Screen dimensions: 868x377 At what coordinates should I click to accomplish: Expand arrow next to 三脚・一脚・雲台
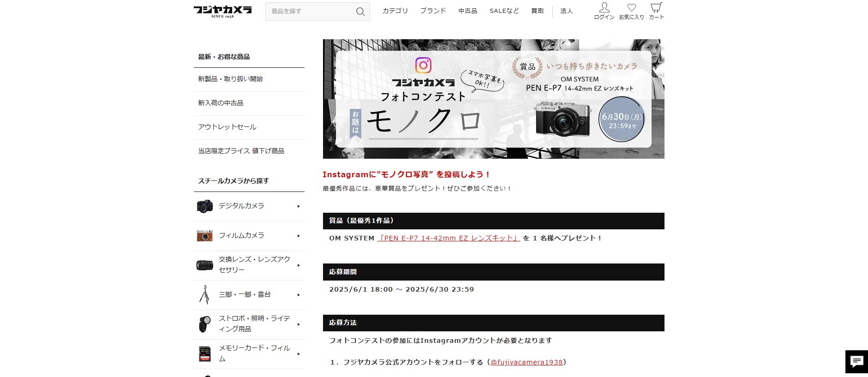tap(299, 295)
